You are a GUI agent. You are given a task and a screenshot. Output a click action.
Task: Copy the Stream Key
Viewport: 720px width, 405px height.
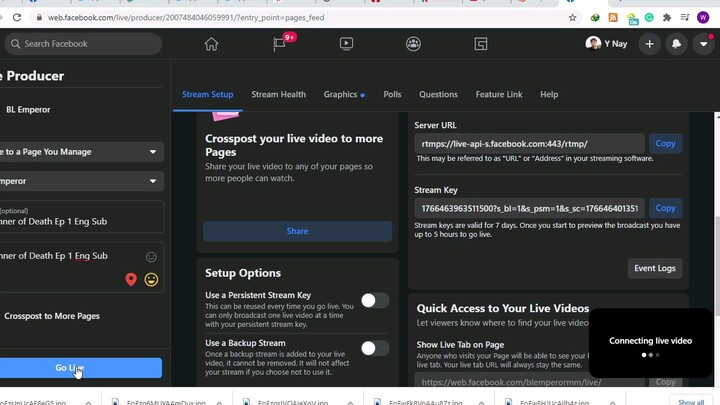coord(665,208)
